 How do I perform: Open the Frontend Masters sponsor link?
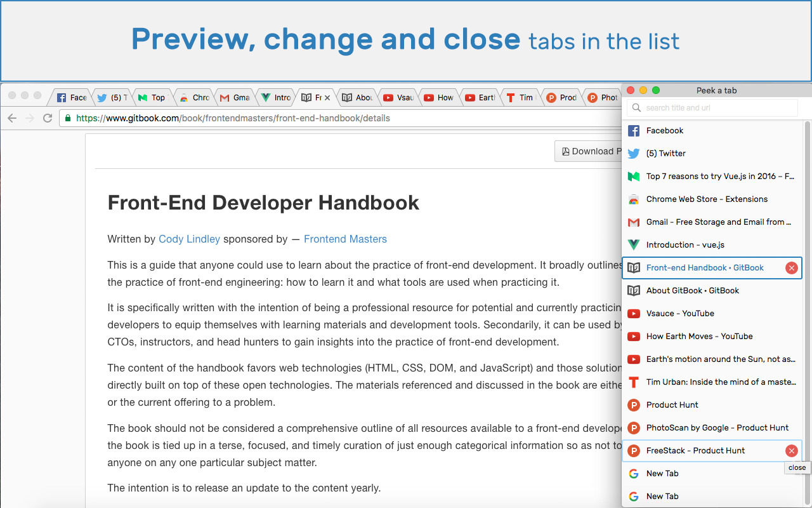[x=345, y=239]
